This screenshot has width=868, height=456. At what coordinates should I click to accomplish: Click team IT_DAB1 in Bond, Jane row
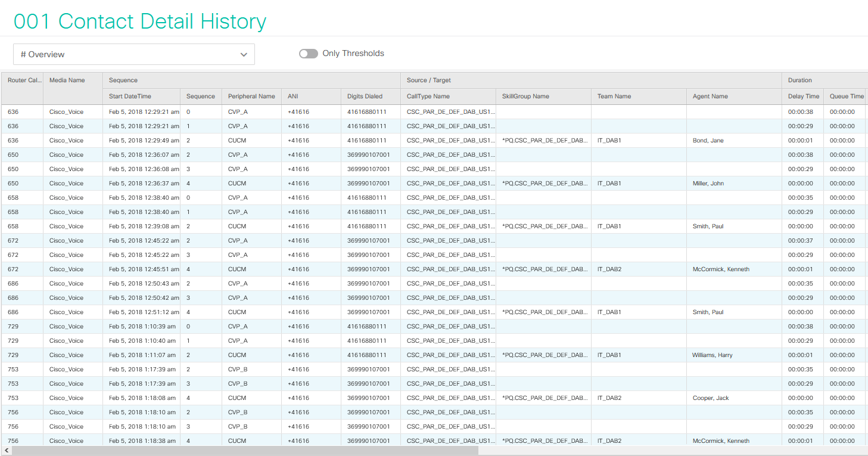(609, 141)
